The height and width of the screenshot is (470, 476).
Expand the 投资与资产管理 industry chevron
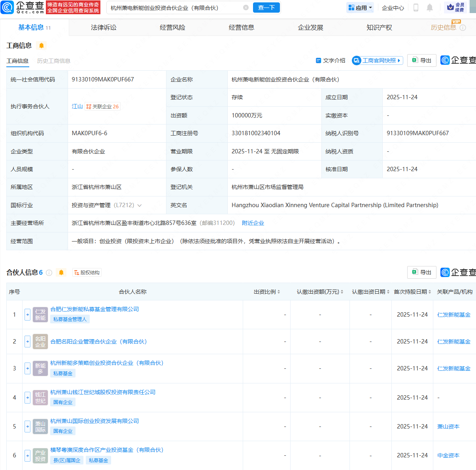point(140,205)
